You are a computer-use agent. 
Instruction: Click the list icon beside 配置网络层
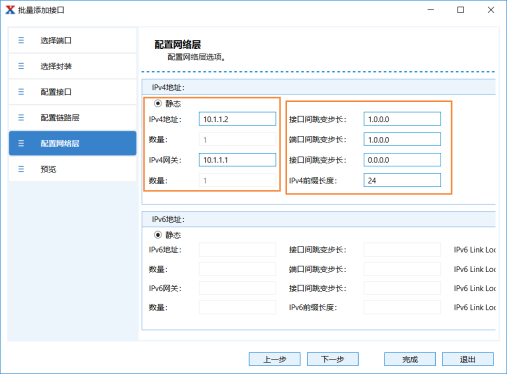(x=21, y=143)
